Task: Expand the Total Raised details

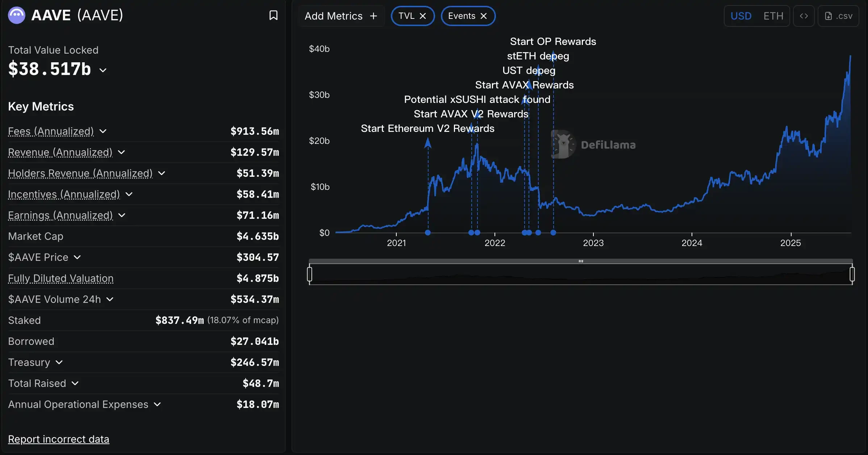Action: tap(75, 383)
